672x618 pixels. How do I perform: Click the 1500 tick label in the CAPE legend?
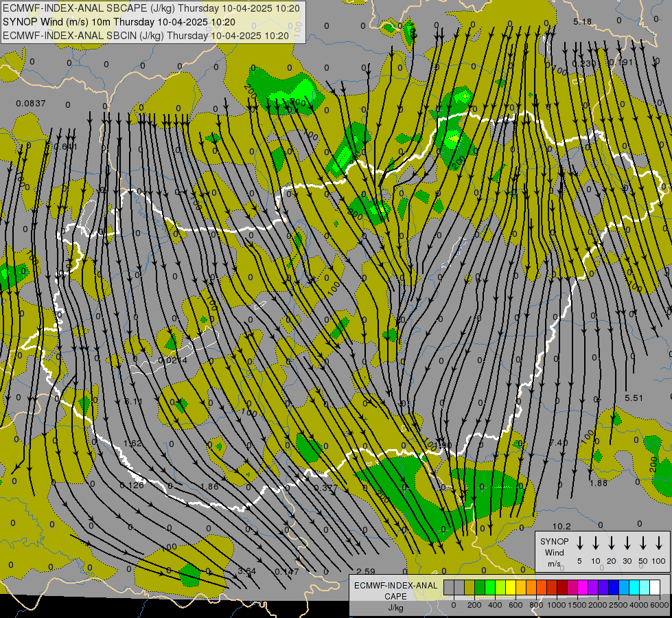[577, 605]
